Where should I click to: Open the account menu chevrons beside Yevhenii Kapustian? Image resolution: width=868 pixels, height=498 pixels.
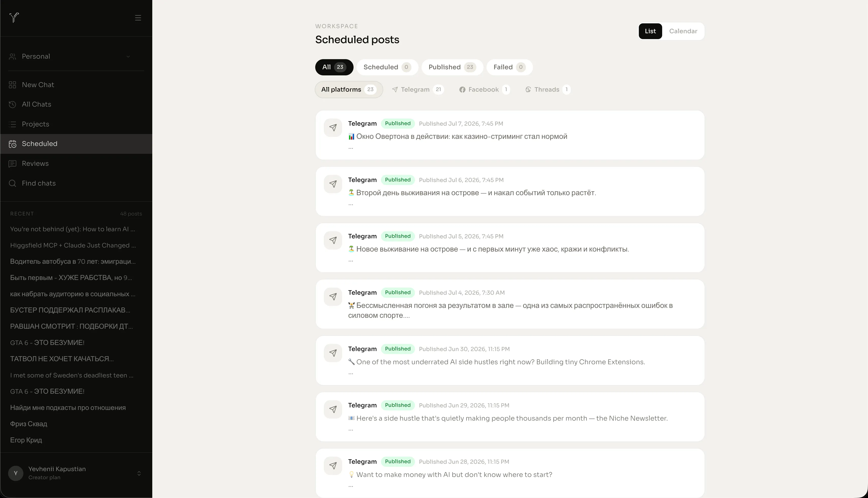[139, 473]
